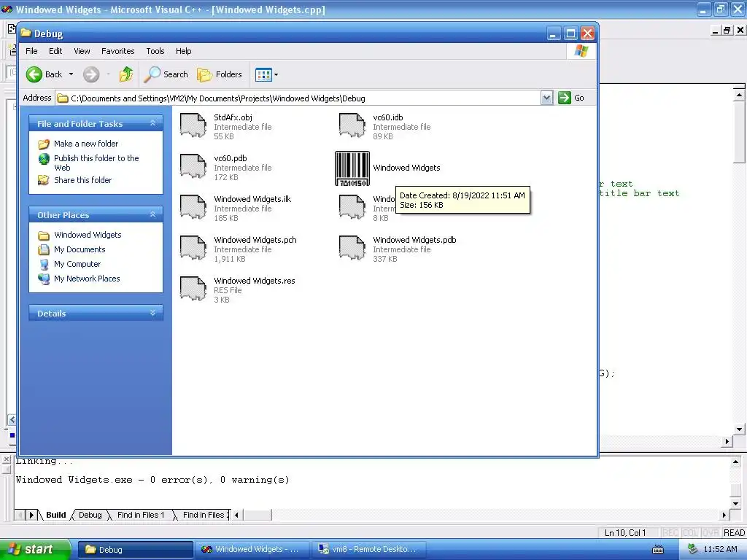
Task: Switch to Find in Files 1 tab
Action: pyautogui.click(x=141, y=515)
